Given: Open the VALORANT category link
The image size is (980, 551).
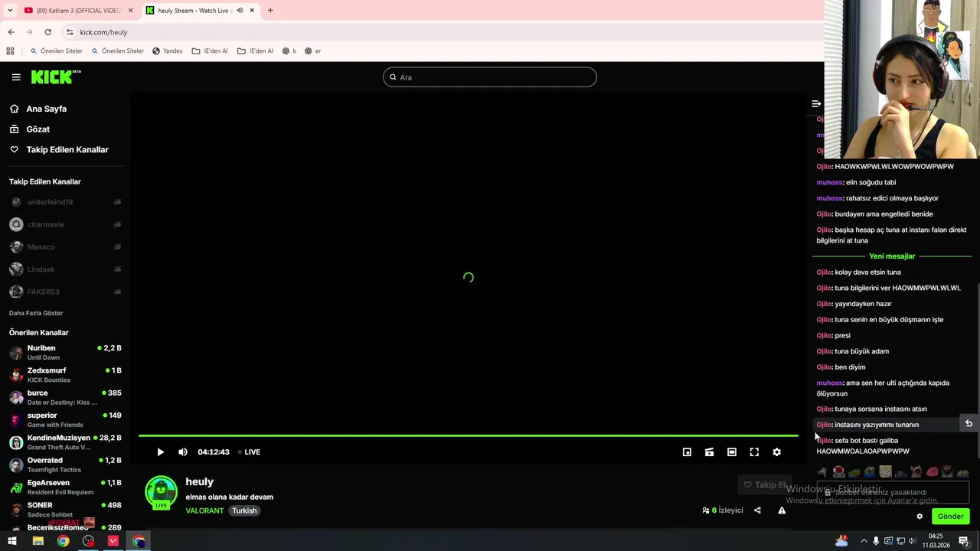Looking at the screenshot, I should (x=204, y=510).
